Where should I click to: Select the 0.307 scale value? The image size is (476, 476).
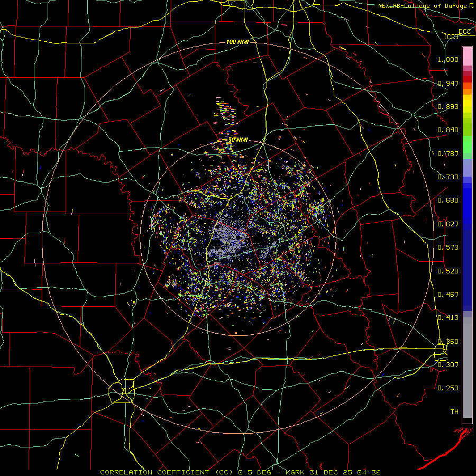tap(448, 364)
